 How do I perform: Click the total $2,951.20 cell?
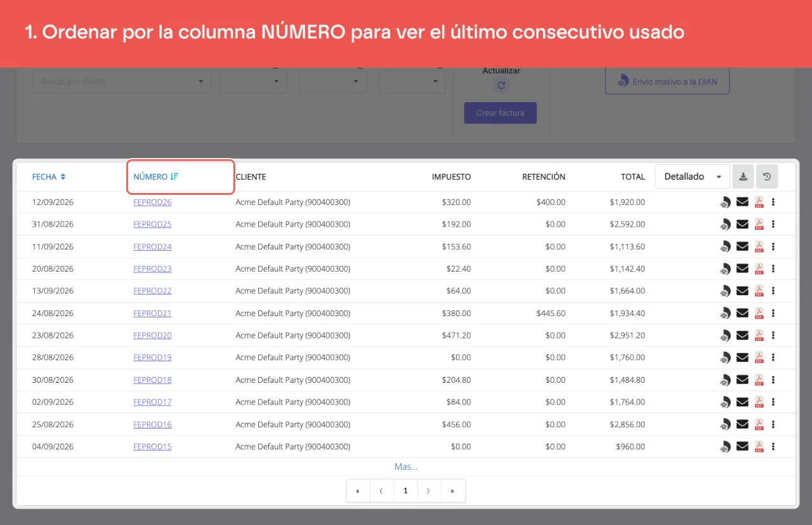coord(627,335)
